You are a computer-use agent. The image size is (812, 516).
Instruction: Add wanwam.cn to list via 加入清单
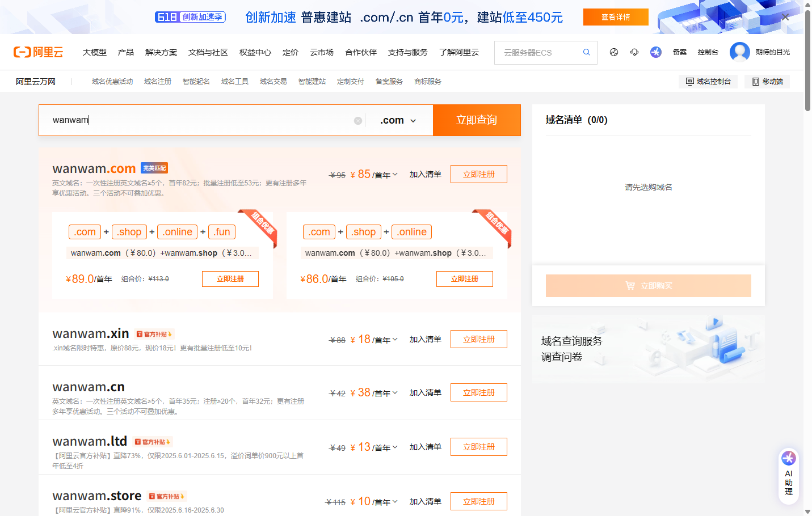pos(426,393)
